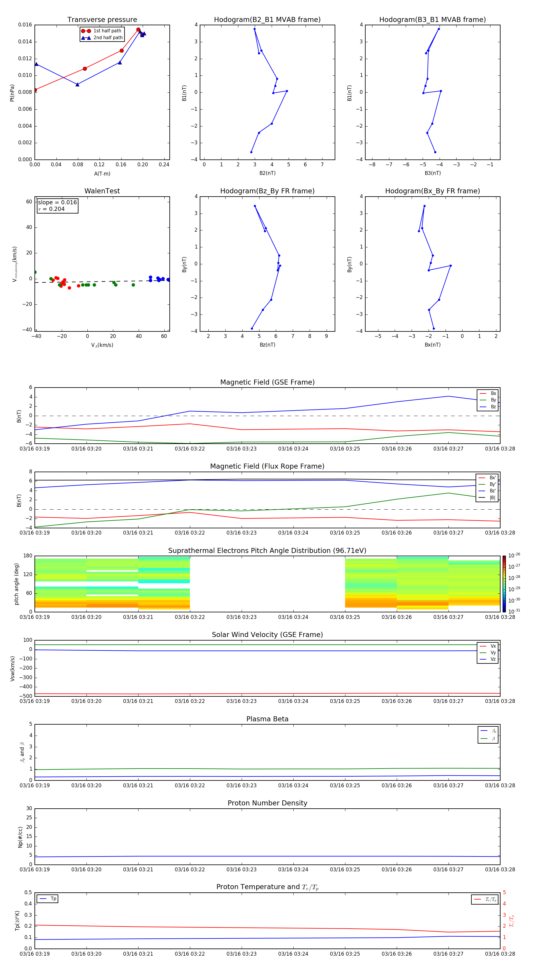Image resolution: width=535 pixels, height=980 pixels.
Task: Click the 'Tp' legend entry
Action: (48, 899)
